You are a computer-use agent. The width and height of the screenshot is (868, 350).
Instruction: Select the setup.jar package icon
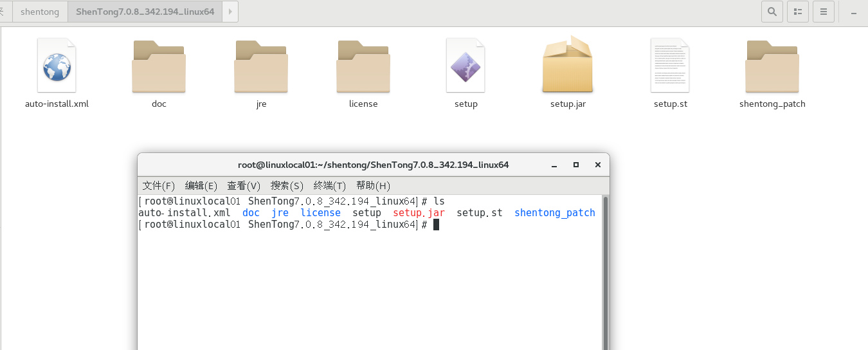(568, 64)
